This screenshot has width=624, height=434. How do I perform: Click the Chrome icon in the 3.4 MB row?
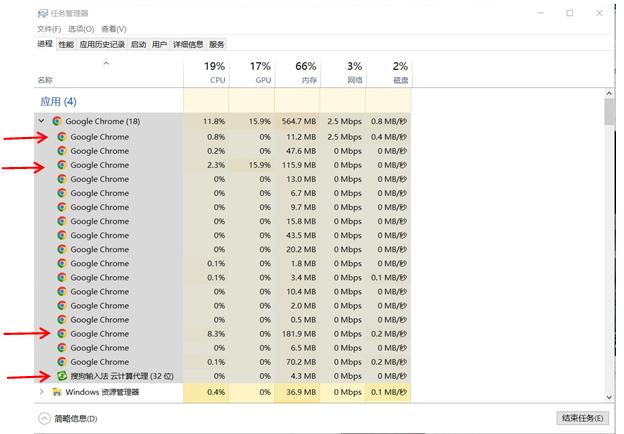[62, 277]
